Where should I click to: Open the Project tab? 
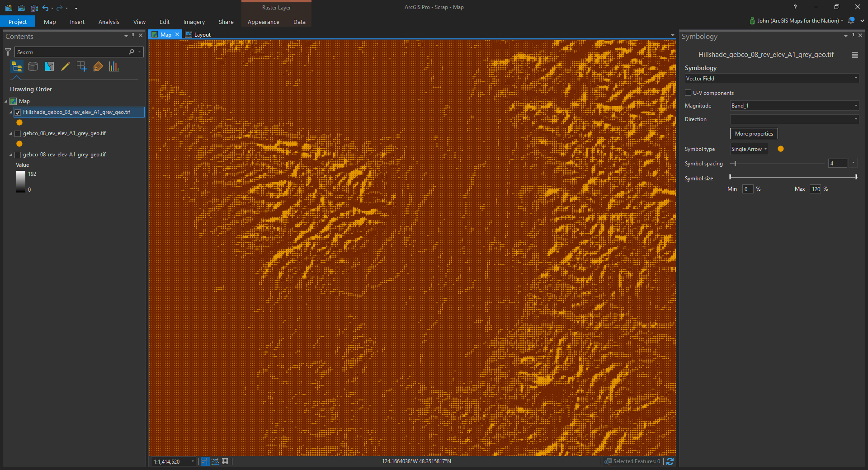click(18, 22)
